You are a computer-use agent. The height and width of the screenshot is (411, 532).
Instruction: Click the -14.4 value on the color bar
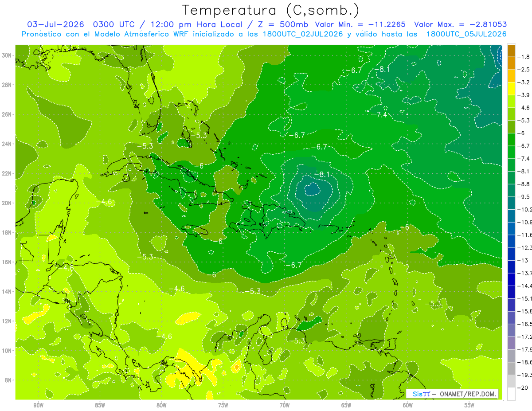coord(525,286)
